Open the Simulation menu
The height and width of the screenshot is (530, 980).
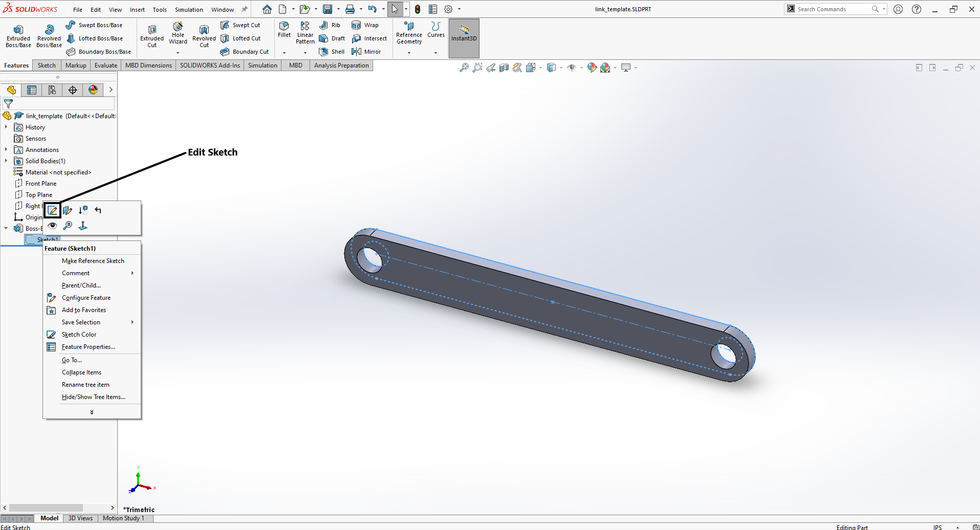[188, 9]
